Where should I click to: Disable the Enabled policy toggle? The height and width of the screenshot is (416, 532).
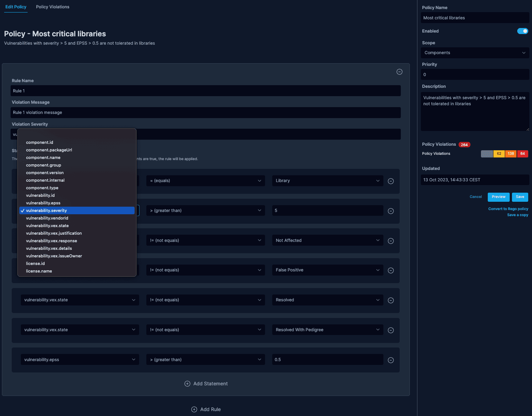[523, 31]
